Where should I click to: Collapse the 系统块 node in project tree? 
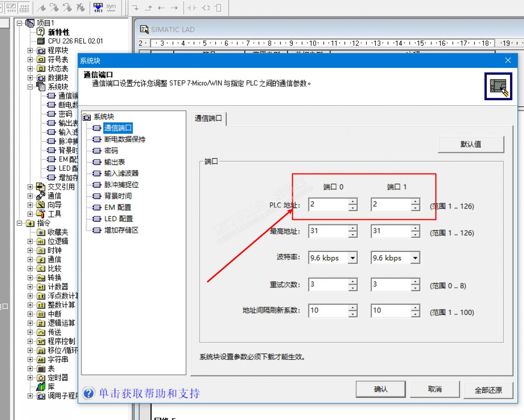(30, 87)
